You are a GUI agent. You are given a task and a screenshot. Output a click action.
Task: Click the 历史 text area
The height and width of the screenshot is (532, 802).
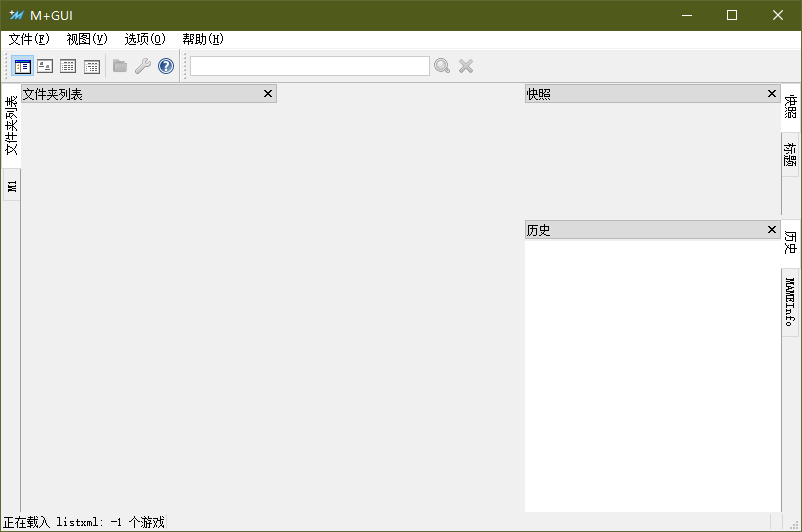(653, 376)
